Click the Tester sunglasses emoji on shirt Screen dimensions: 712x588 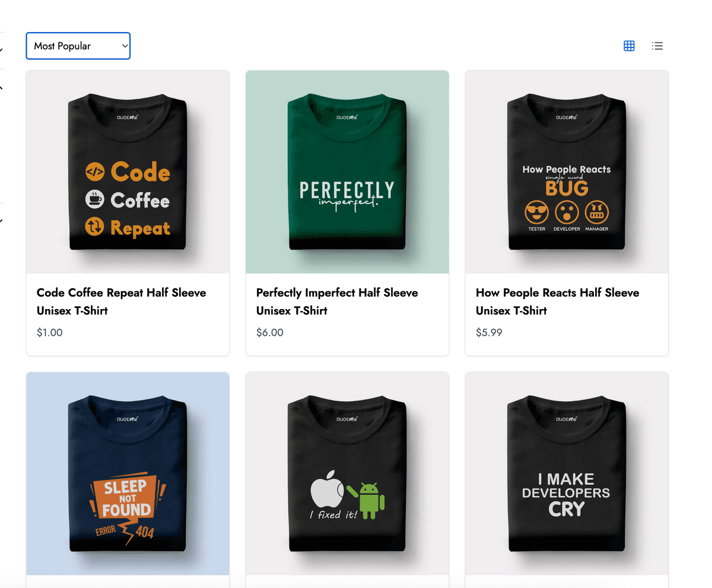tap(536, 212)
